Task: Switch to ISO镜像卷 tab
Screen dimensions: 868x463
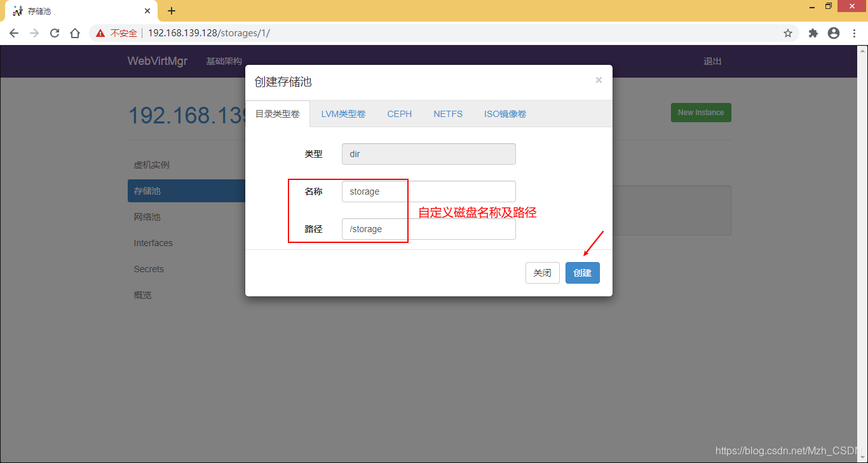Action: pos(505,114)
